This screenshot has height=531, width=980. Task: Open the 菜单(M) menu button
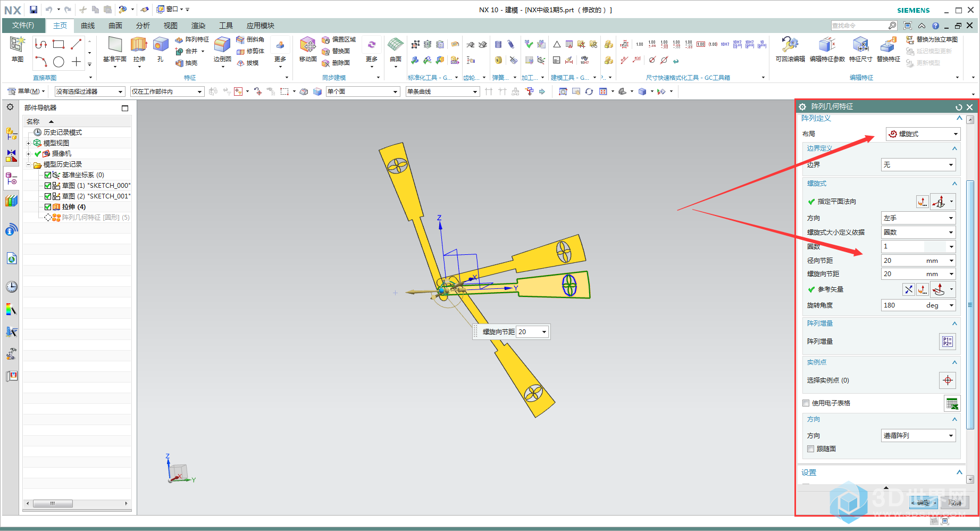pyautogui.click(x=27, y=92)
